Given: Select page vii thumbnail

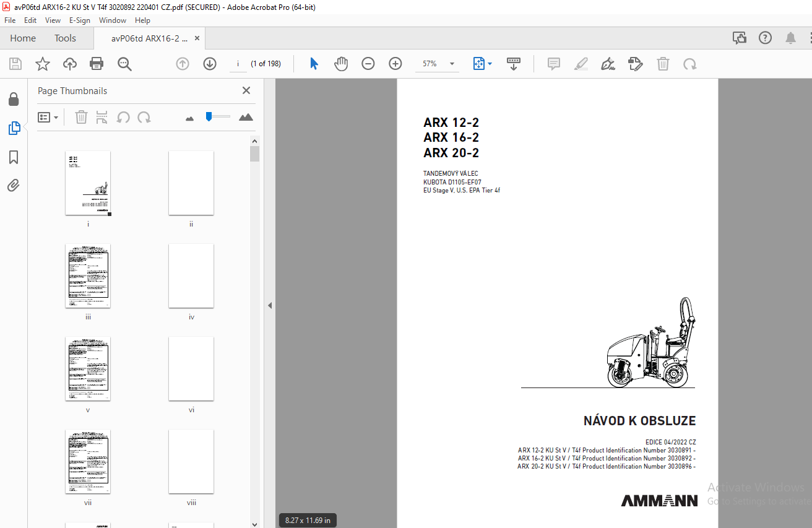Looking at the screenshot, I should point(88,462).
